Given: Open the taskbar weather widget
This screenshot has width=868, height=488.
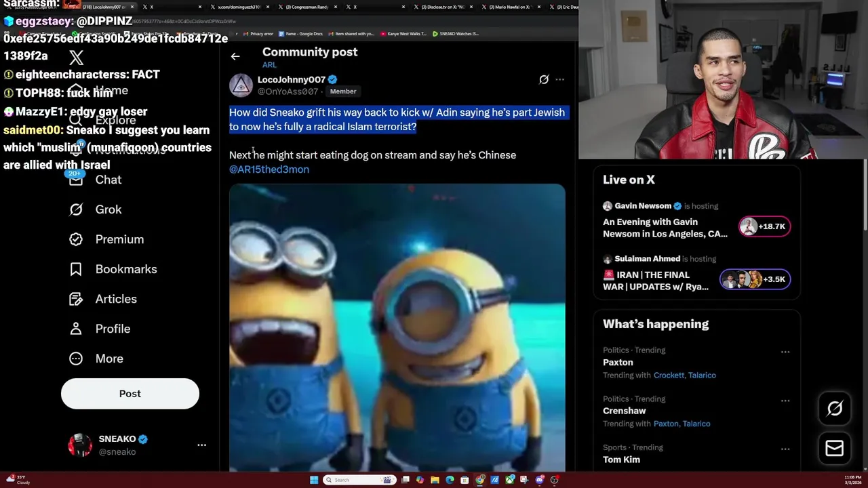Looking at the screenshot, I should point(18,479).
